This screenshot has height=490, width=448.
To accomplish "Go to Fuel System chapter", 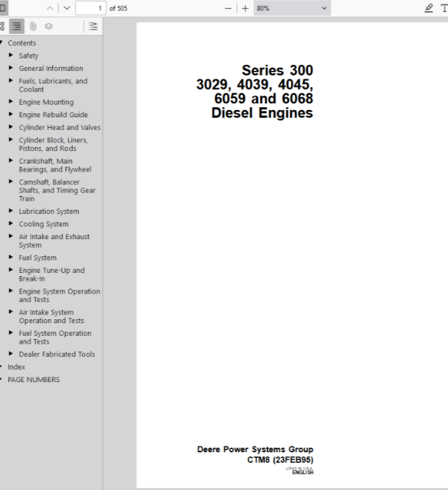I will tap(38, 258).
